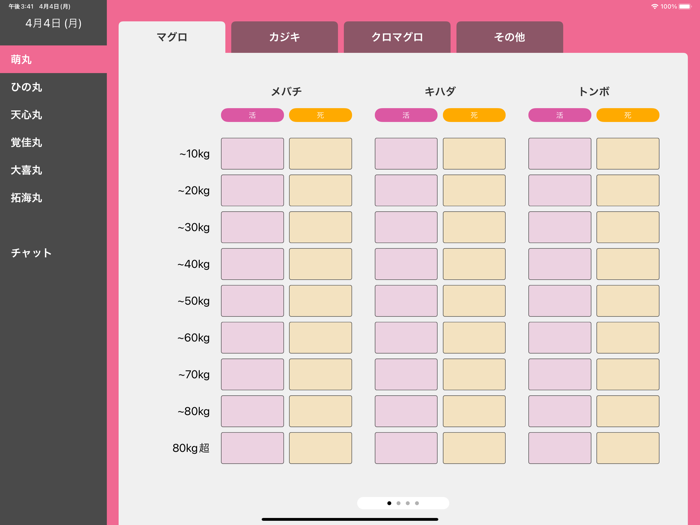
Task: Tap メバチ 死 field for ~30kg
Action: pyautogui.click(x=321, y=227)
